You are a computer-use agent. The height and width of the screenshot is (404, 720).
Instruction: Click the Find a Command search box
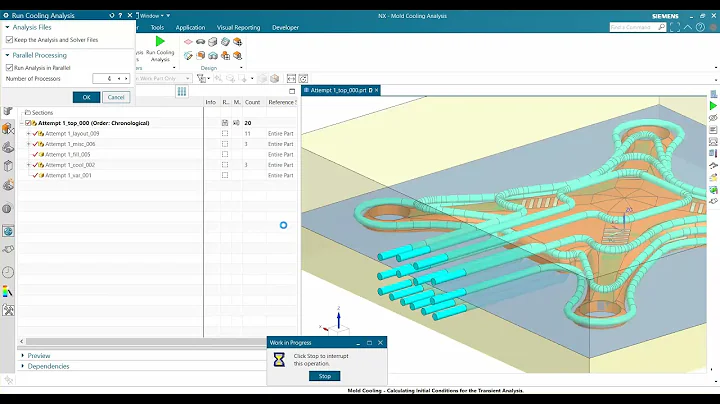coord(637,27)
